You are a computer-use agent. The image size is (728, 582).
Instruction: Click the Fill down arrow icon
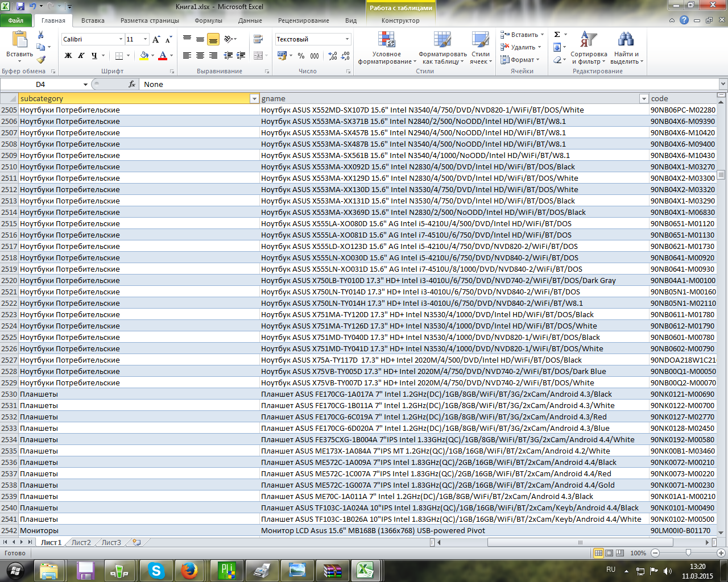click(x=557, y=47)
